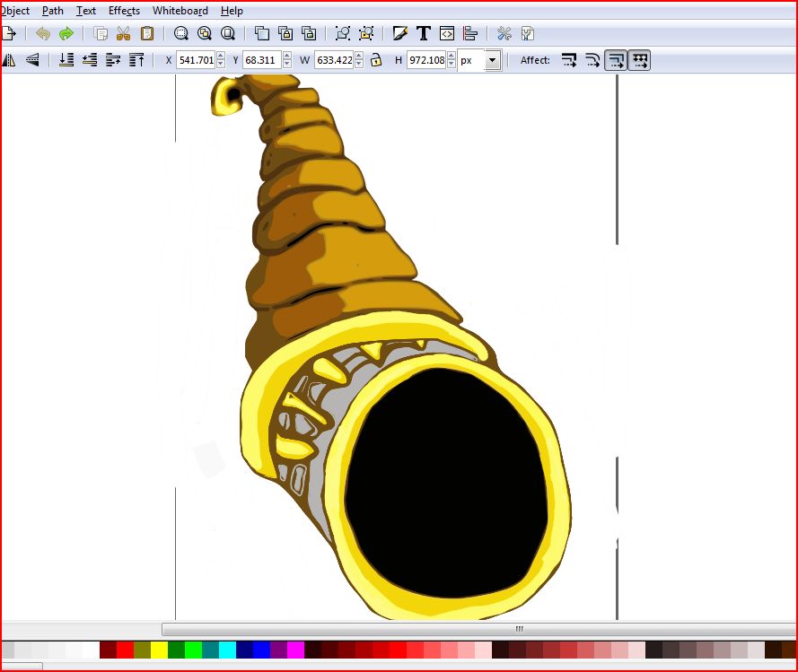Open the XML Editor icon

pyautogui.click(x=447, y=34)
